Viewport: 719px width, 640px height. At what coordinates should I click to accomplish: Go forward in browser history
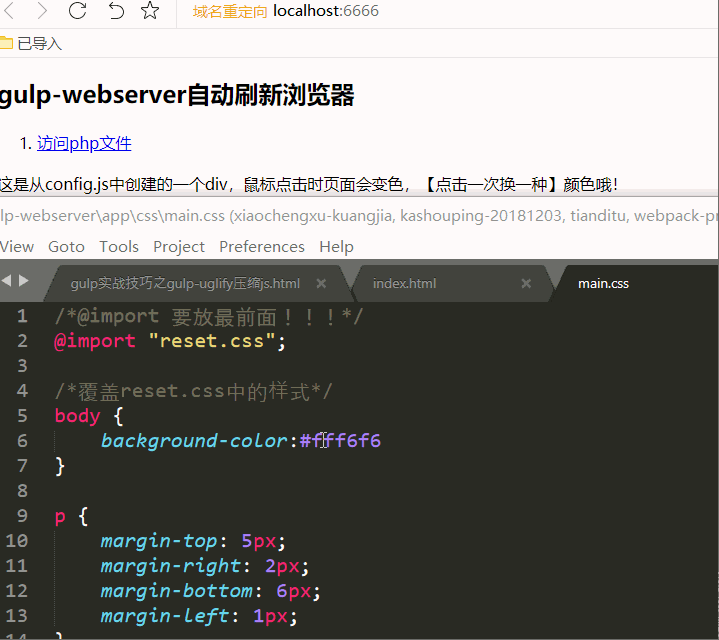[x=42, y=11]
